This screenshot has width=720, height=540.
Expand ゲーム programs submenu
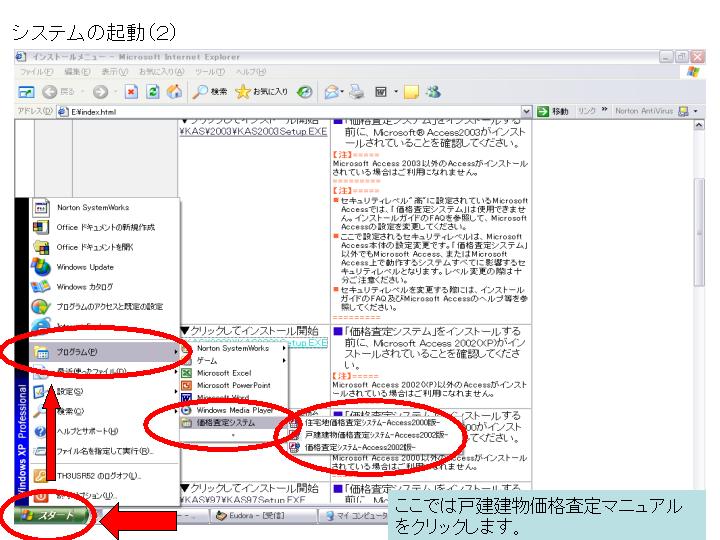234,361
